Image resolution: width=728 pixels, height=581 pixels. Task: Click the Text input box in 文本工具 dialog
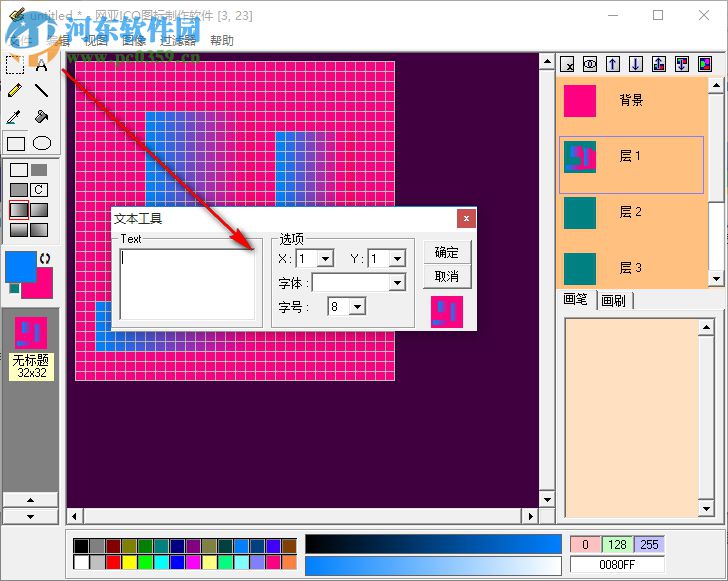click(188, 284)
